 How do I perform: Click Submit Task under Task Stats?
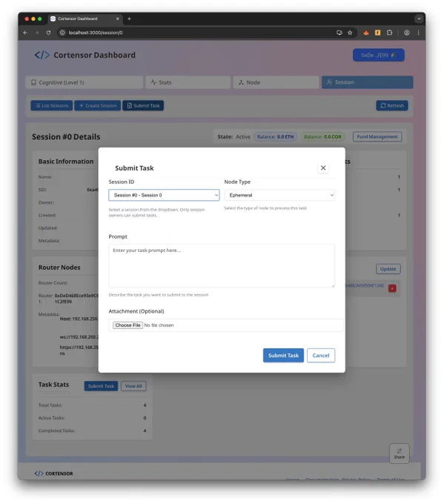[x=101, y=386]
